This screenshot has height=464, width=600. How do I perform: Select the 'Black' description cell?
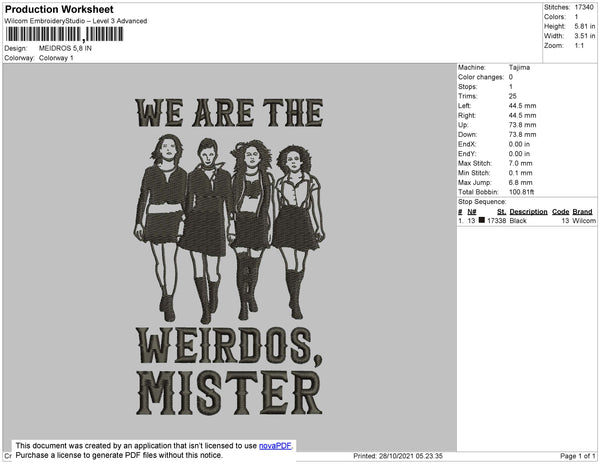point(518,221)
